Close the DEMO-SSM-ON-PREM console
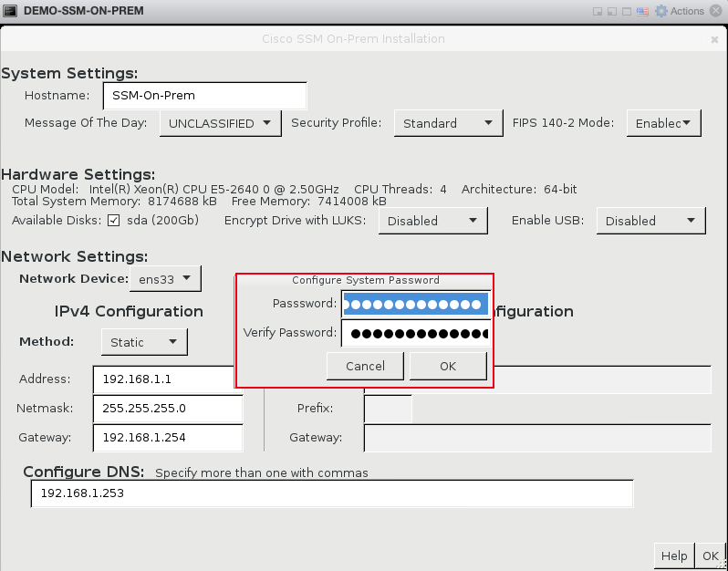The width and height of the screenshot is (728, 571). (716, 11)
